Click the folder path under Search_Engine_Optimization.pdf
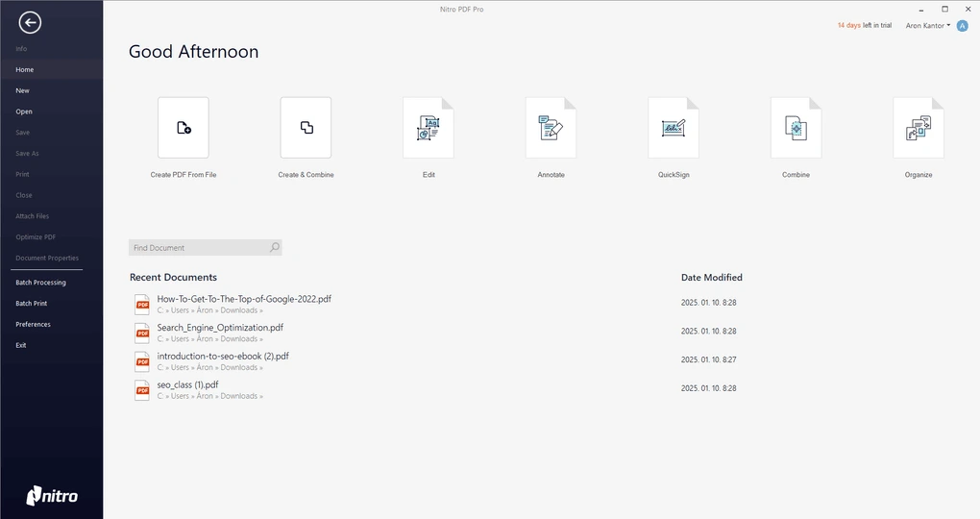This screenshot has height=519, width=980. coord(210,339)
